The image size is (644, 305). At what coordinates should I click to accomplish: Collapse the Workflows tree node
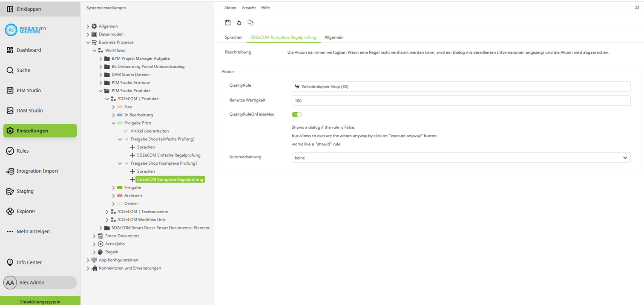click(95, 50)
